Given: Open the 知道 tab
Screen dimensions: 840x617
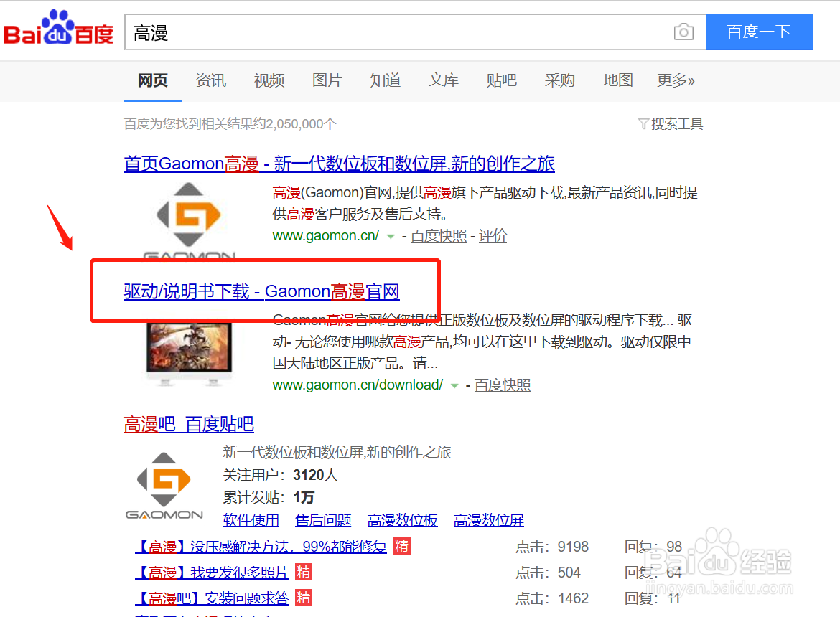Looking at the screenshot, I should point(385,81).
